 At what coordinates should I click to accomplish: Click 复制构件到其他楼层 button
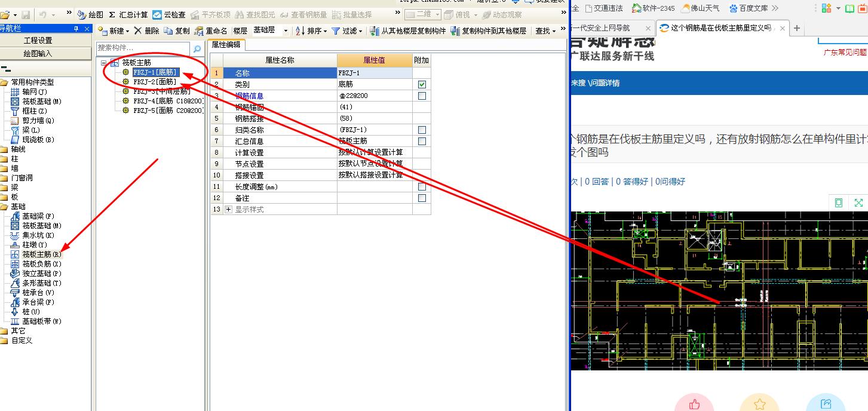489,30
